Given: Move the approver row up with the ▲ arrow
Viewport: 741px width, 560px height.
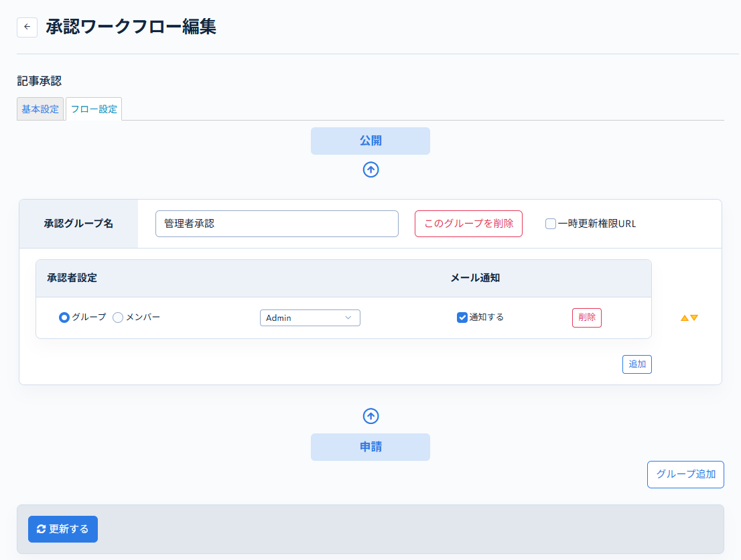Looking at the screenshot, I should [685, 318].
